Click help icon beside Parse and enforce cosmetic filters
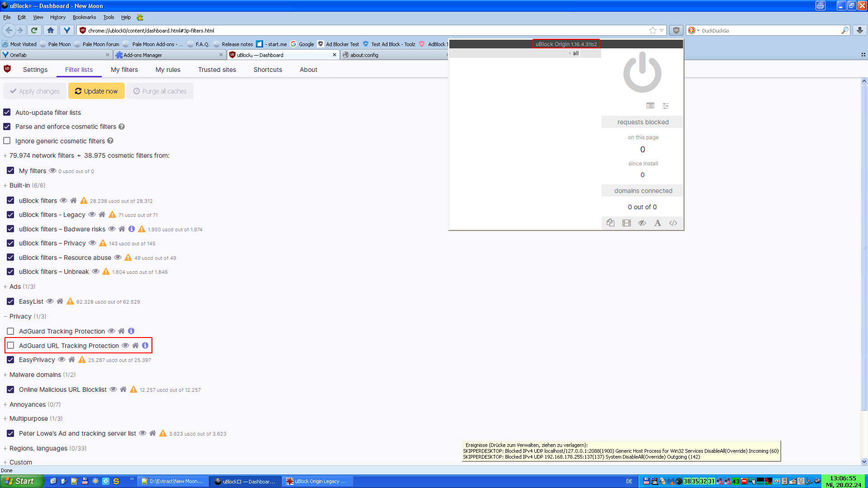The image size is (868, 488). click(122, 127)
